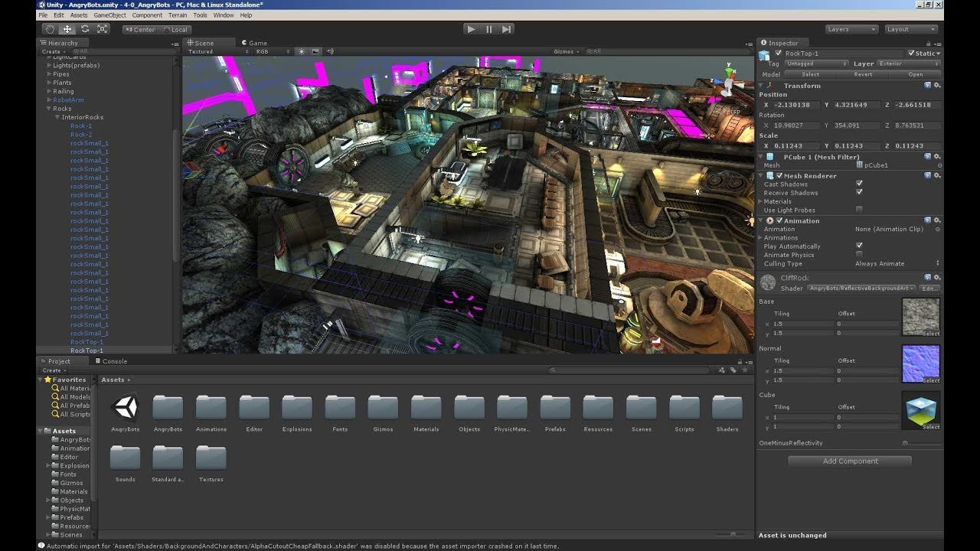Collapse the Rocks item in Hierarchy

click(49, 109)
